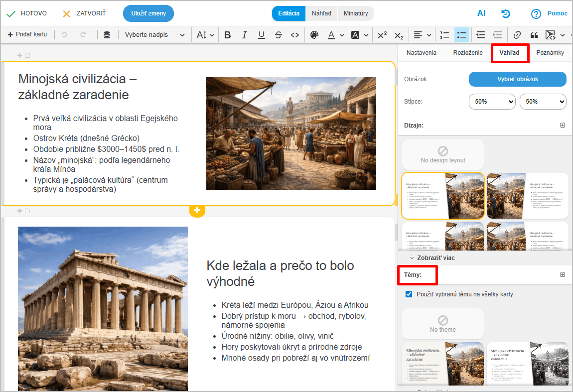
Task: Open the revision history icon
Action: (506, 13)
